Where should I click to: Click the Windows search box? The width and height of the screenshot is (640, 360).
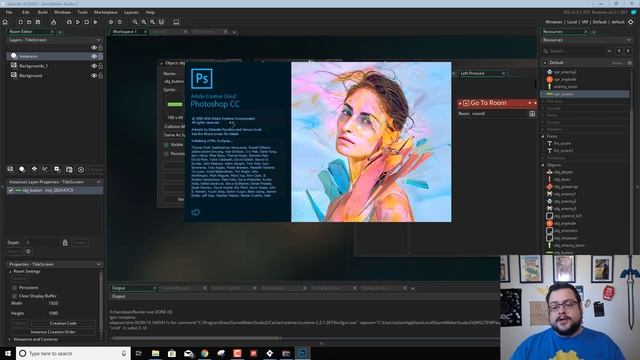[x=73, y=353]
